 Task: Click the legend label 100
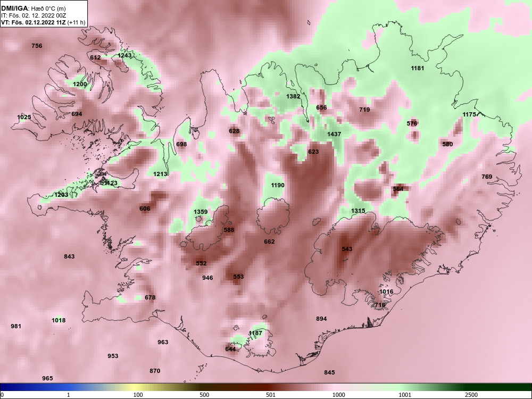tap(138, 395)
